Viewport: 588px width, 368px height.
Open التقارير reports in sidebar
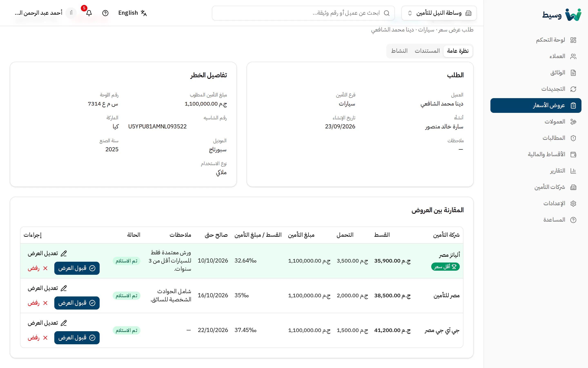coord(536,171)
